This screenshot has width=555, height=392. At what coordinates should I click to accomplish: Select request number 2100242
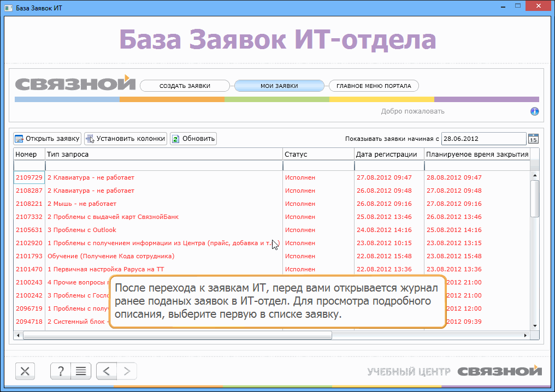(x=29, y=295)
